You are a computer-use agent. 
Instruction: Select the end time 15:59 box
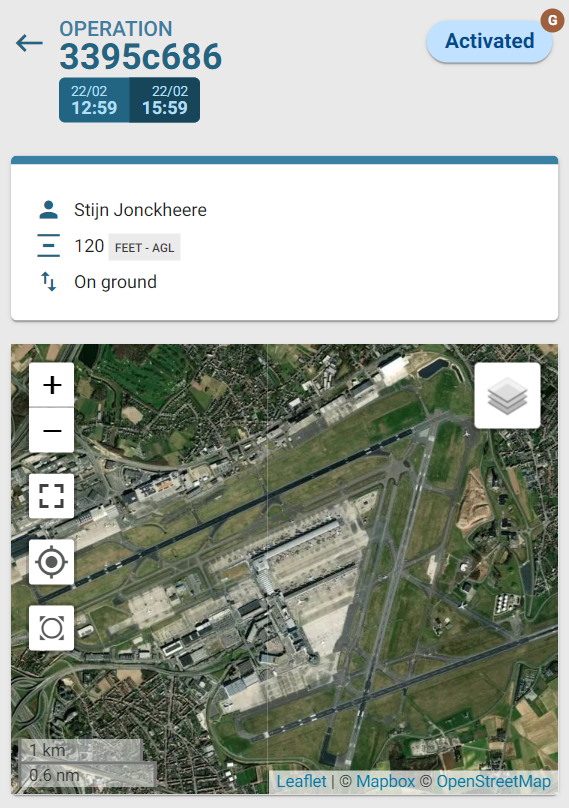pos(165,100)
